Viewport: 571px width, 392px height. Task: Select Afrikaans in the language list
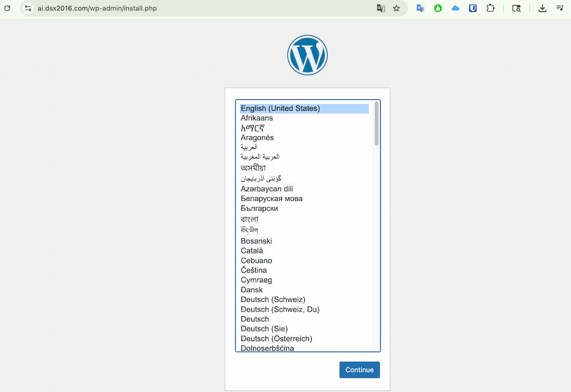(304, 118)
